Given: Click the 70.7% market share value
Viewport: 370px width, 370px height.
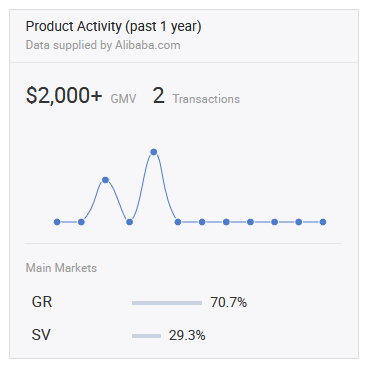Looking at the screenshot, I should click(229, 302).
